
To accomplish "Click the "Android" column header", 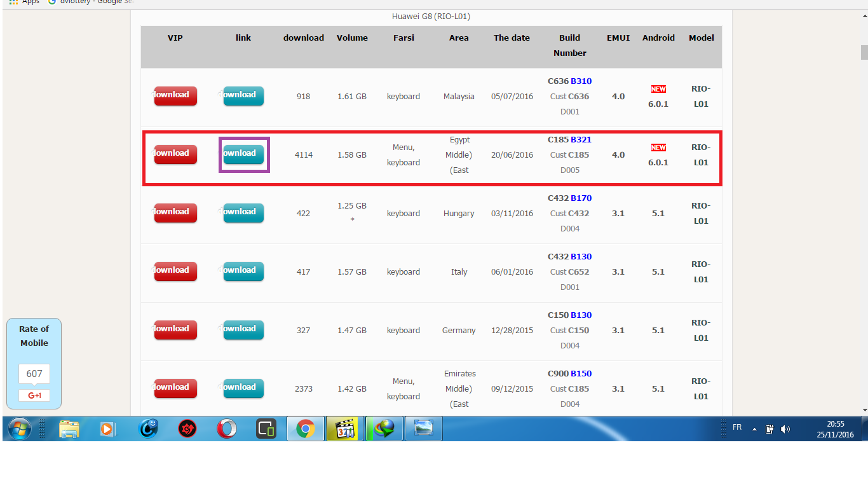I will click(658, 38).
